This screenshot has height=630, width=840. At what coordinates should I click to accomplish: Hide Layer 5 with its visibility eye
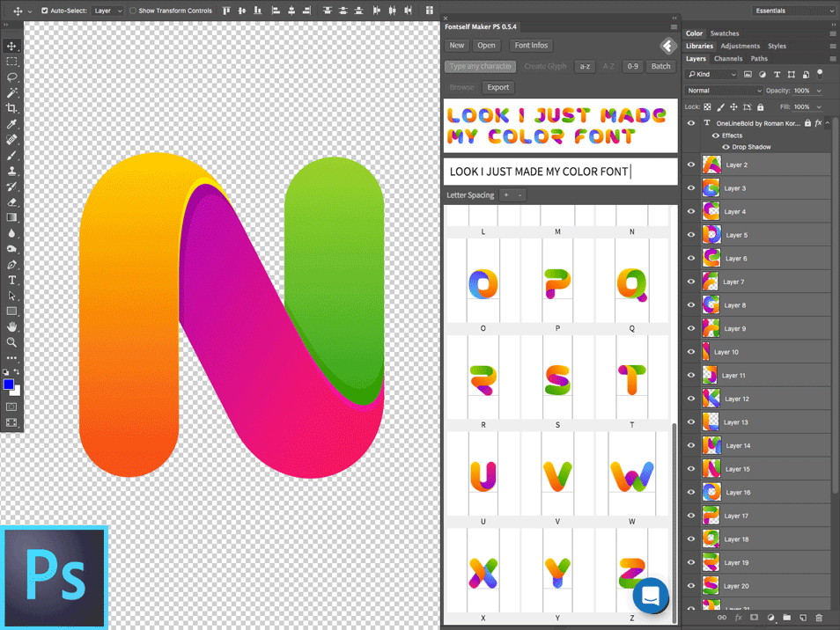(691, 234)
